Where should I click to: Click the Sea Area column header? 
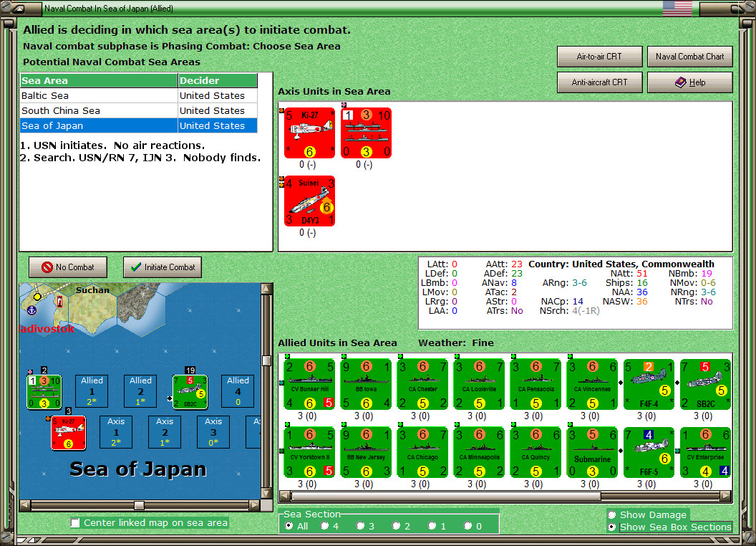(99, 81)
